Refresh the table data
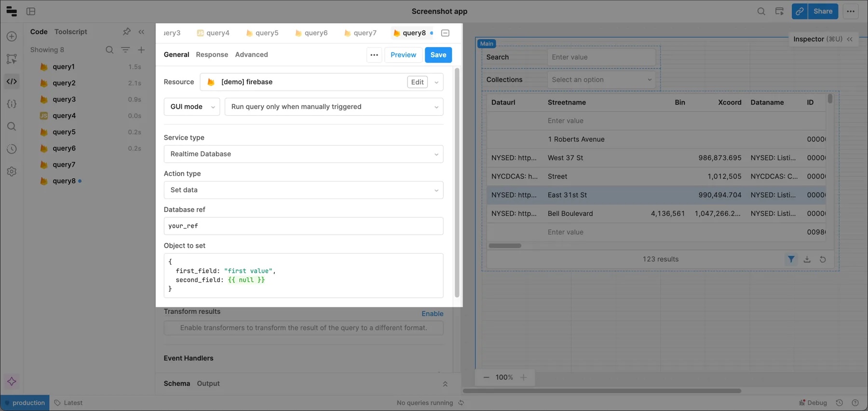The image size is (868, 411). [823, 259]
